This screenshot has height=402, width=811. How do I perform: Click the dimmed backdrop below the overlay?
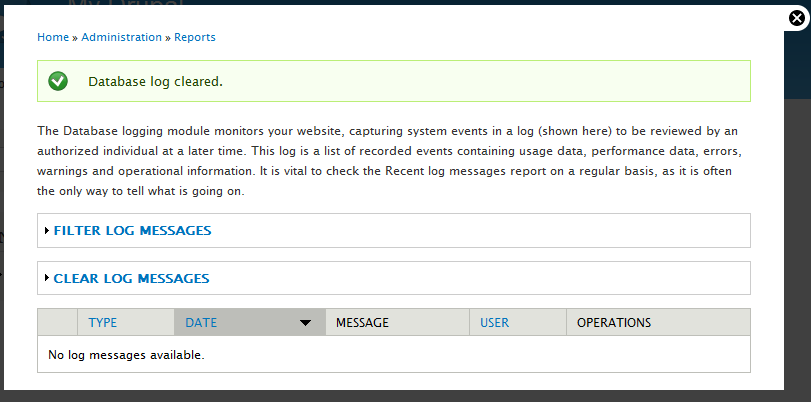click(400, 396)
